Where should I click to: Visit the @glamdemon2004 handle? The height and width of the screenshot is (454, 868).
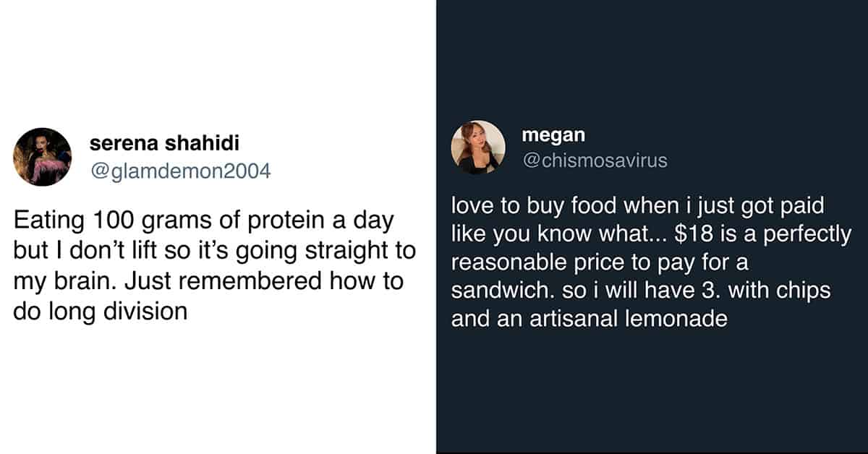[x=180, y=171]
